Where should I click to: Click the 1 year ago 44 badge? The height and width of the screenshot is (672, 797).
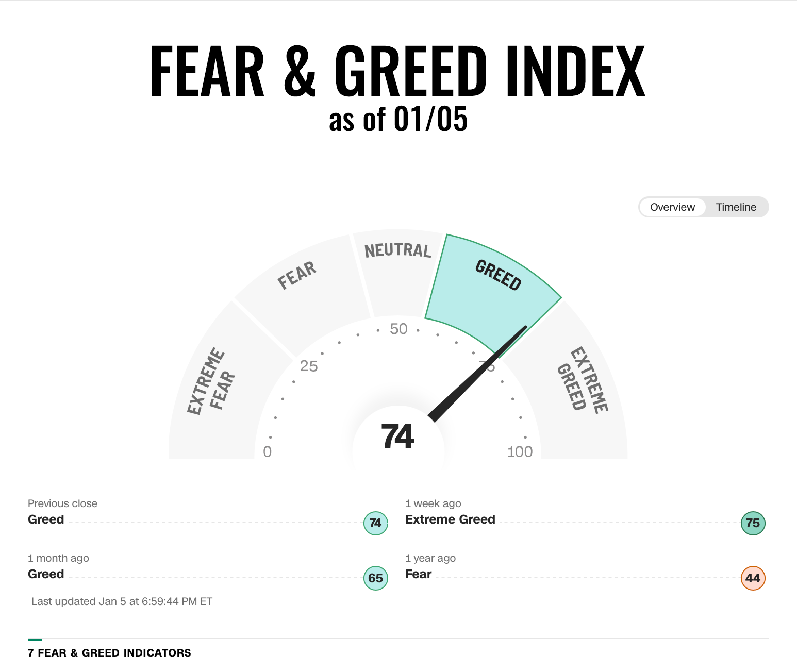[x=753, y=578]
